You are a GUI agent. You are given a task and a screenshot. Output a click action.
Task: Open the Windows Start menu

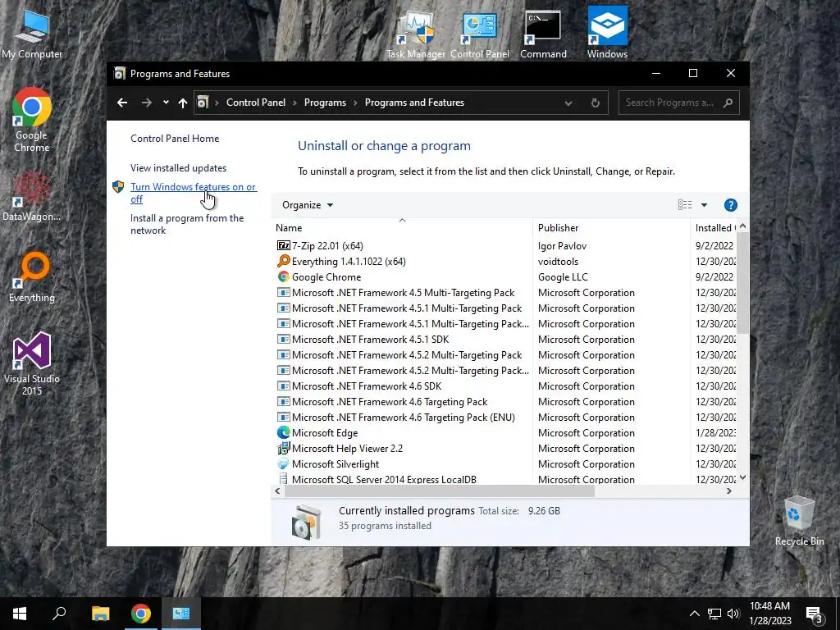(20, 614)
